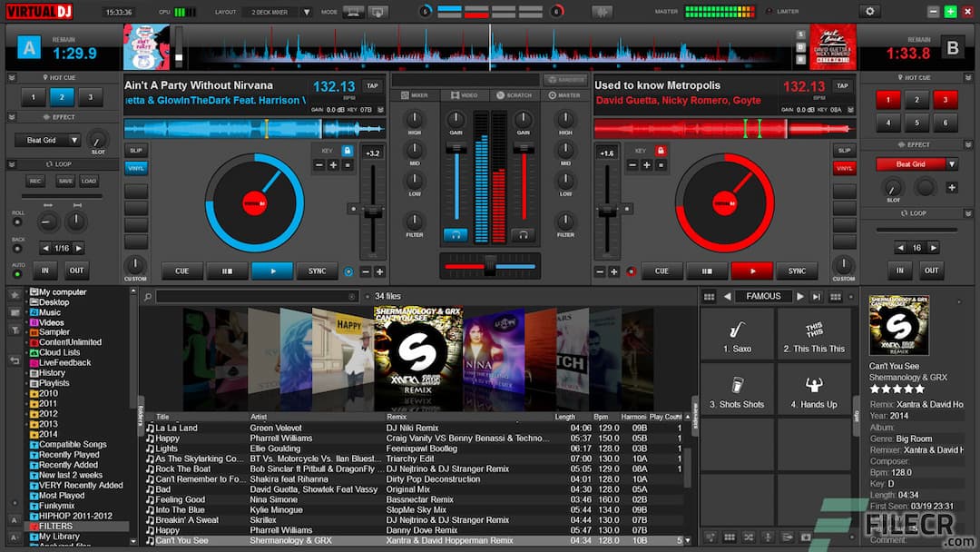Click the key lock icon on left deck

click(x=348, y=151)
